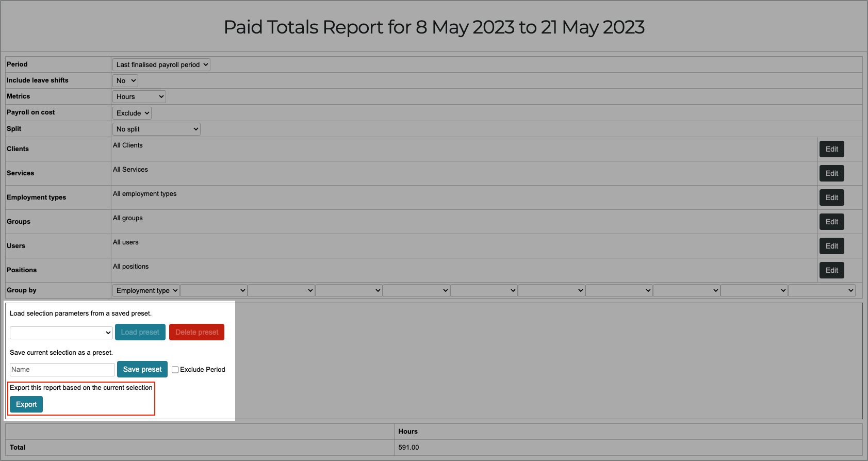Click the 591.00 total hours value
This screenshot has width=868, height=461.
[408, 448]
